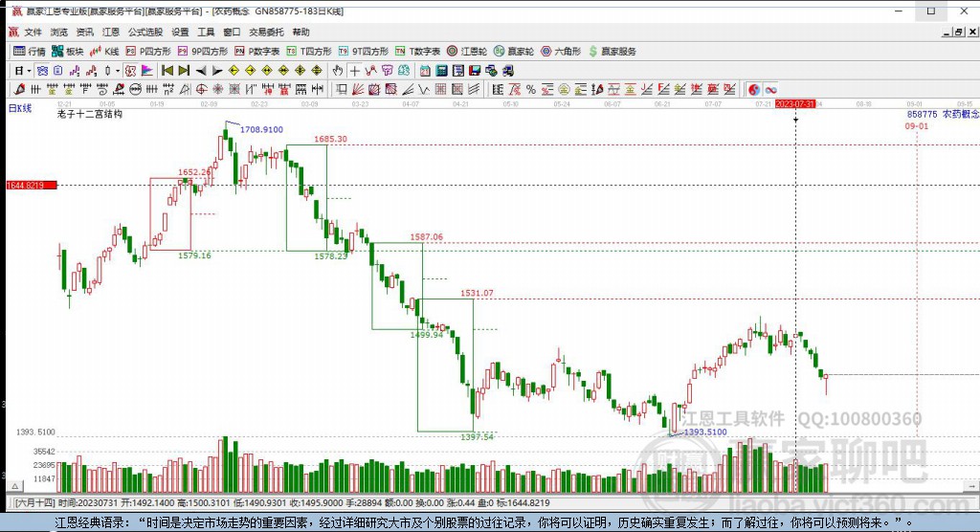Screen dimensions: 980x532
Task: Open the 设置 menu
Action: (x=180, y=32)
